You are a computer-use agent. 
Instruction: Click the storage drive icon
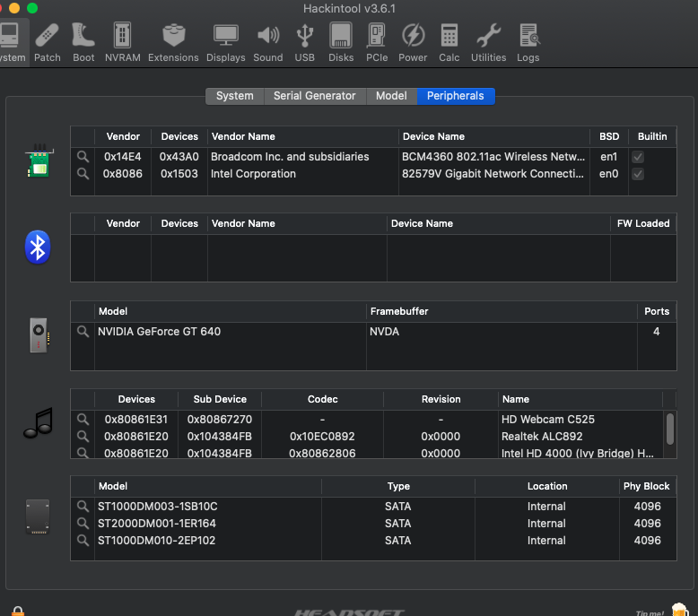tap(38, 516)
